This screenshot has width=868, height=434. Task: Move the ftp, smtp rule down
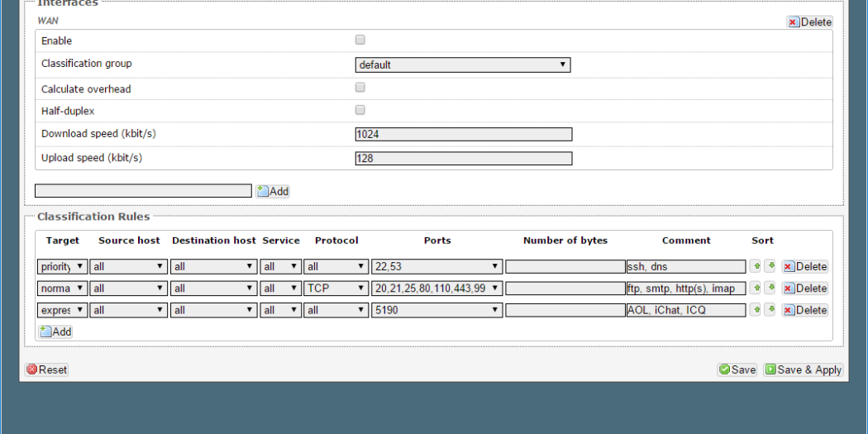(x=770, y=288)
